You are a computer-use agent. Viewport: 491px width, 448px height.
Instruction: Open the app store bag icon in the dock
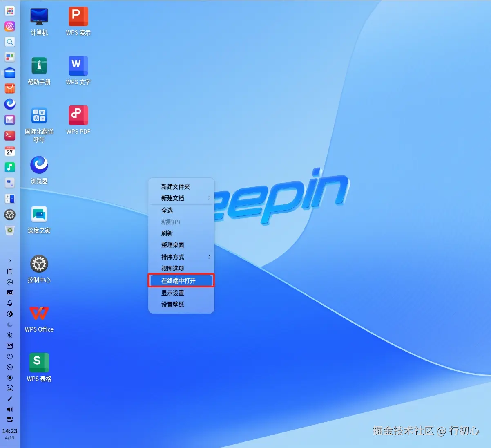coord(10,88)
